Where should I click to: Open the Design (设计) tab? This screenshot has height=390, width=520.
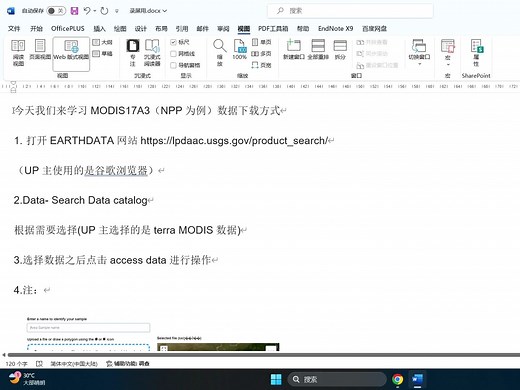(141, 29)
